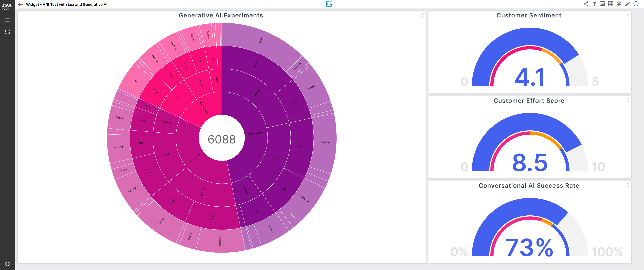Open Conversational AI Success Rate kebab menu
The height and width of the screenshot is (270, 644).
(x=628, y=185)
